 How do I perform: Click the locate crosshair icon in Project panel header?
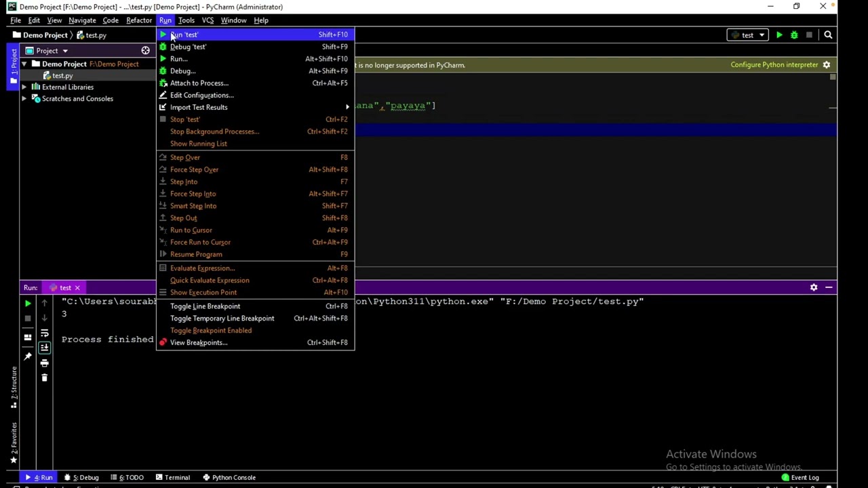click(145, 51)
